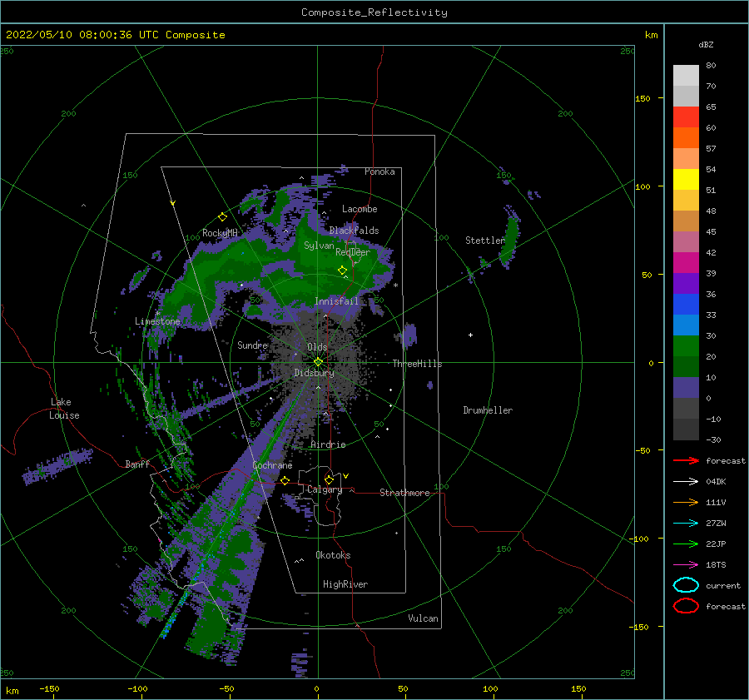Click the Sylvan label on the map
The image size is (749, 700).
319,246
